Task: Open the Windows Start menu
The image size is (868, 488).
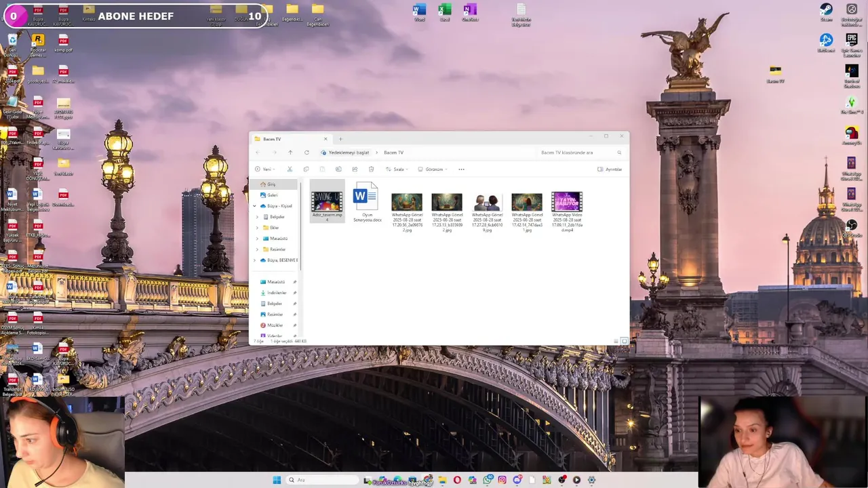Action: [277, 480]
